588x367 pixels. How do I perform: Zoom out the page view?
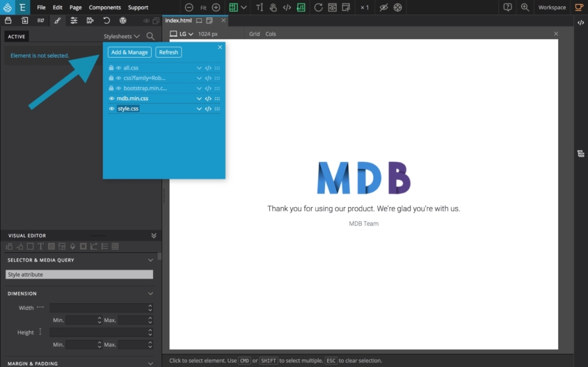[189, 8]
